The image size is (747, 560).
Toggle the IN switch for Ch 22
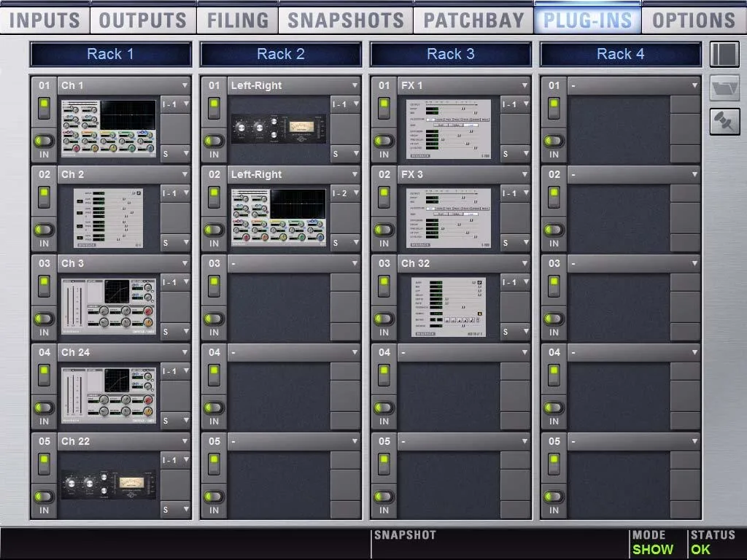44,497
